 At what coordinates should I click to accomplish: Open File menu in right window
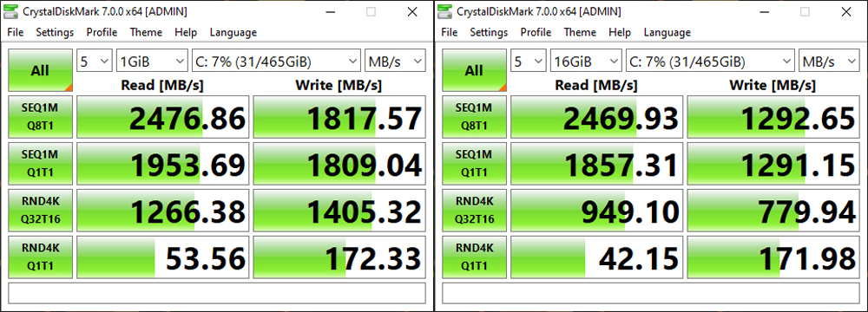click(x=450, y=33)
